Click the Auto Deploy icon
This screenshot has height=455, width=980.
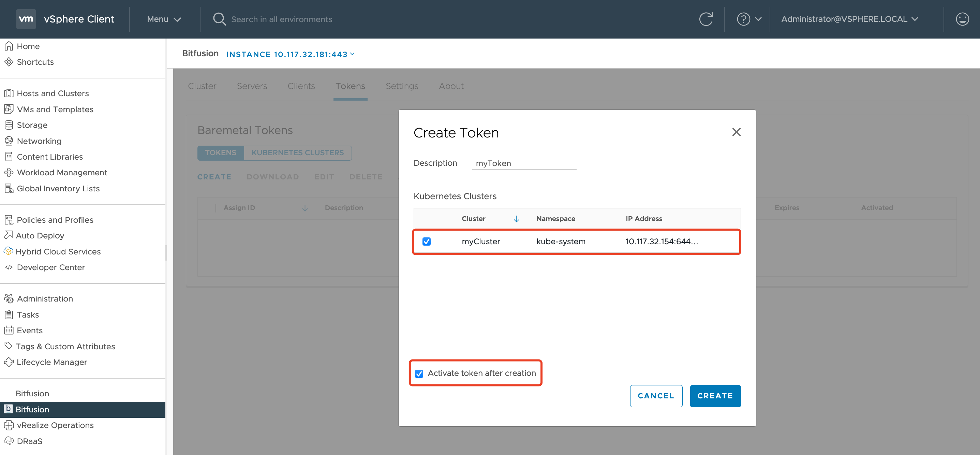tap(9, 235)
